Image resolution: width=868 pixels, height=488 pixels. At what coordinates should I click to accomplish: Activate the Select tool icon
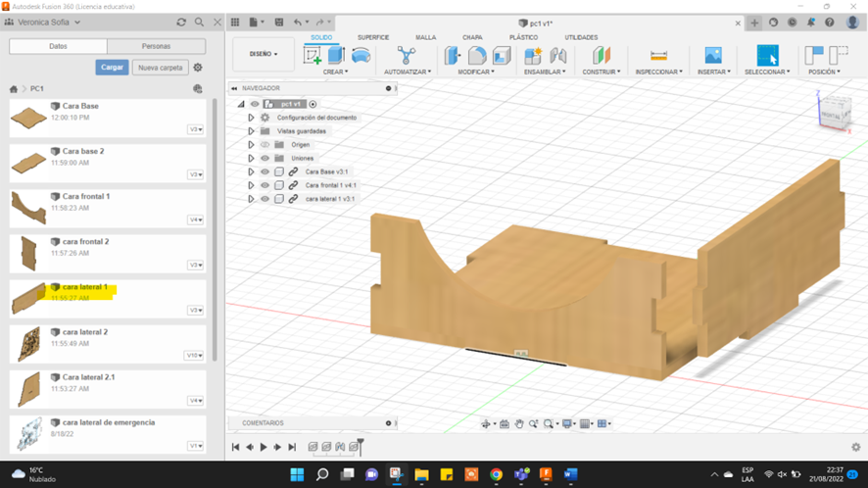pyautogui.click(x=767, y=56)
